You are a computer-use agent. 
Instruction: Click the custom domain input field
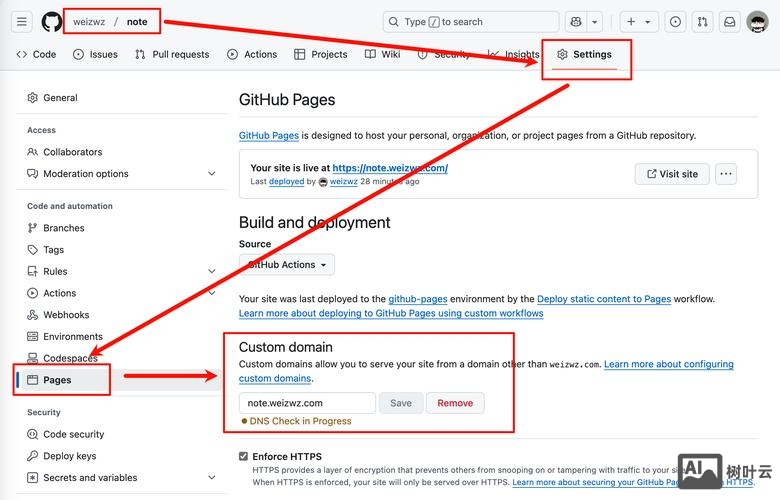pyautogui.click(x=307, y=403)
